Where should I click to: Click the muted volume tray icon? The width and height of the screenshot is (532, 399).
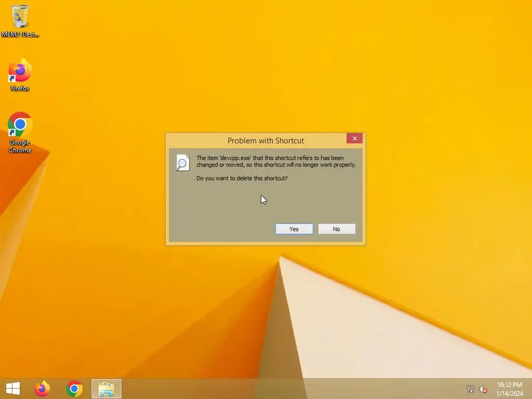coord(483,389)
